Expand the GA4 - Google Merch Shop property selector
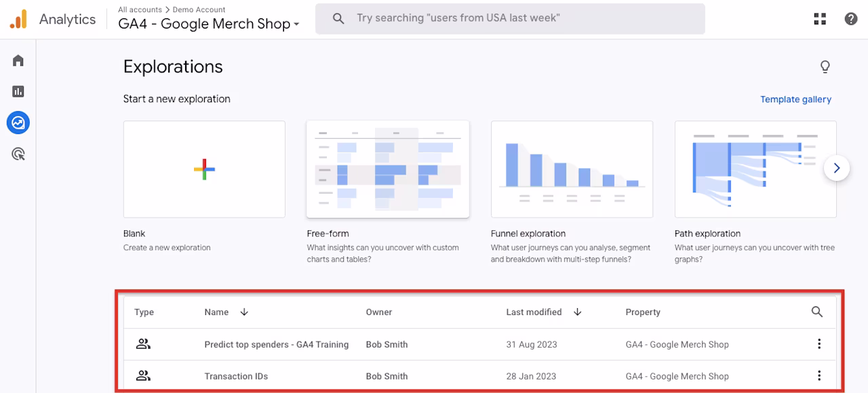868x393 pixels. (x=209, y=24)
